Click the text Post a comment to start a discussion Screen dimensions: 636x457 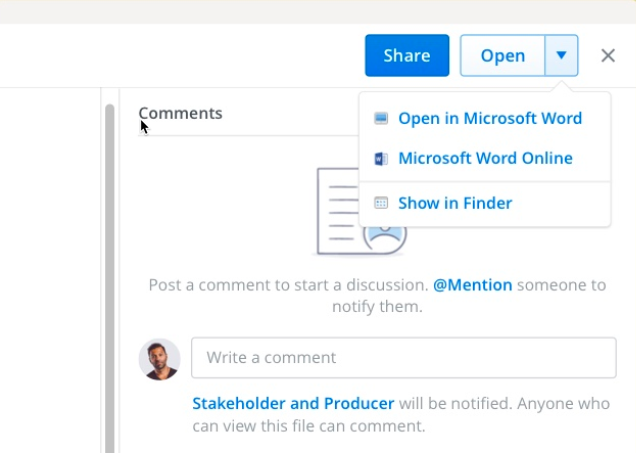[x=288, y=285]
